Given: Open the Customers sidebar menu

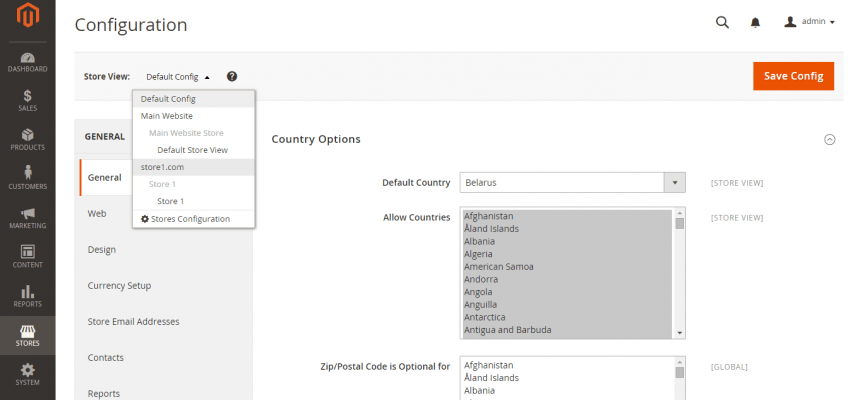Looking at the screenshot, I should tap(28, 179).
